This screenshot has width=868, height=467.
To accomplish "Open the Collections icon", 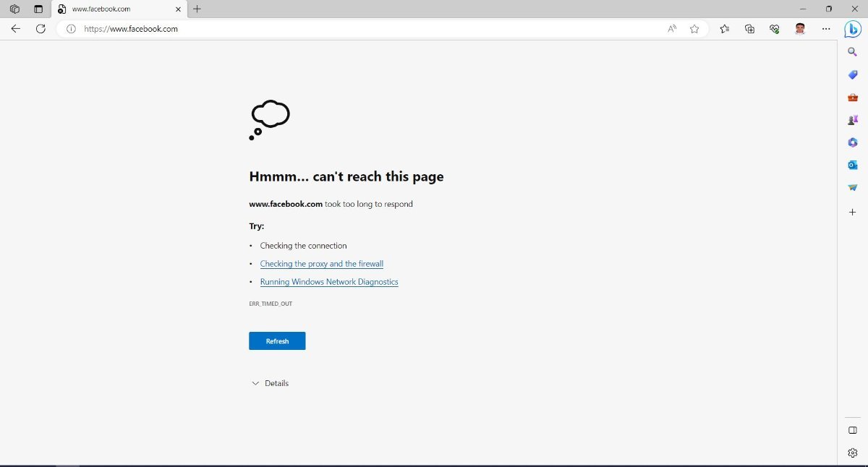I will (749, 29).
